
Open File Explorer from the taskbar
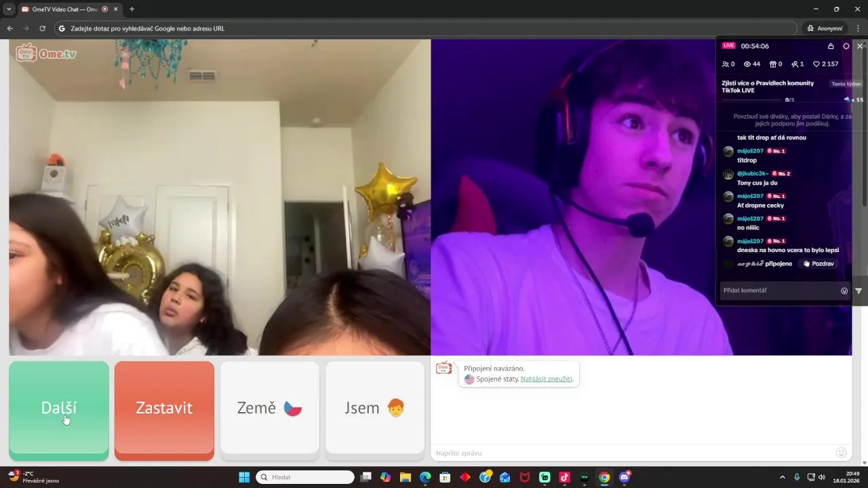click(x=406, y=477)
